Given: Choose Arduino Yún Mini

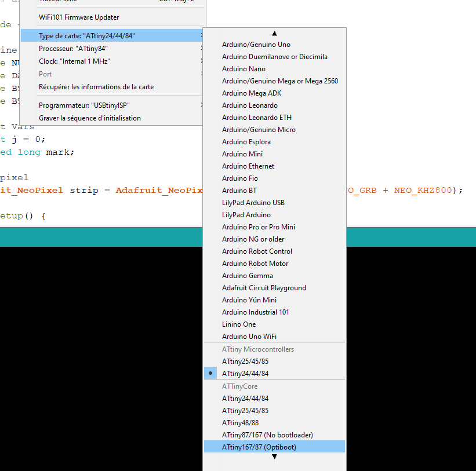Looking at the screenshot, I should pyautogui.click(x=274, y=300).
